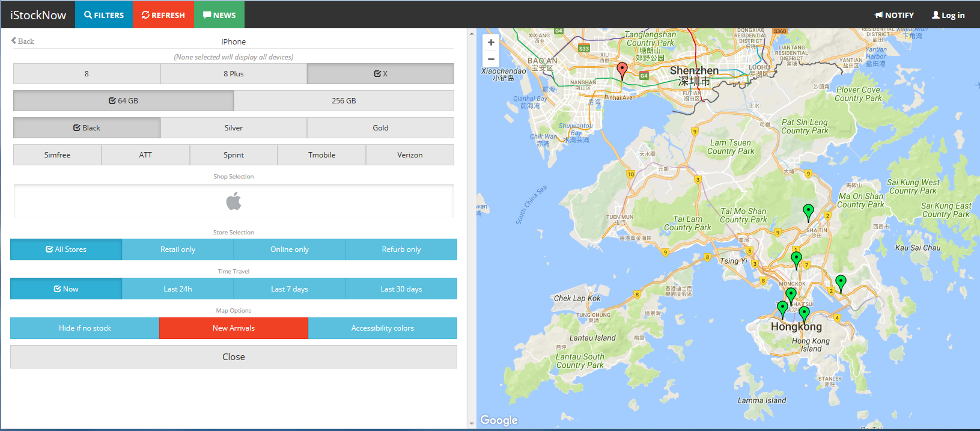Click the Tai Lam Country Park label
The image size is (980, 431).
click(x=687, y=224)
